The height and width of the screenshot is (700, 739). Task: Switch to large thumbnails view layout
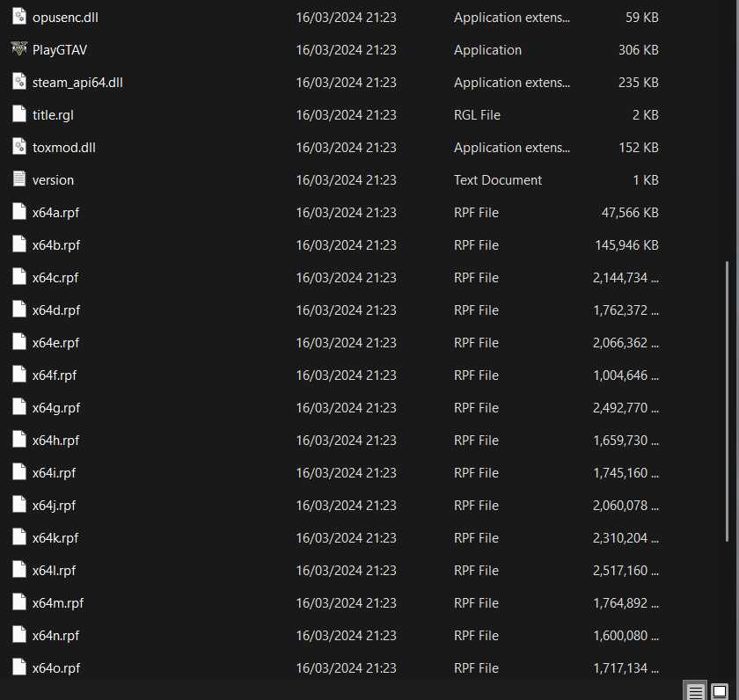pyautogui.click(x=720, y=691)
